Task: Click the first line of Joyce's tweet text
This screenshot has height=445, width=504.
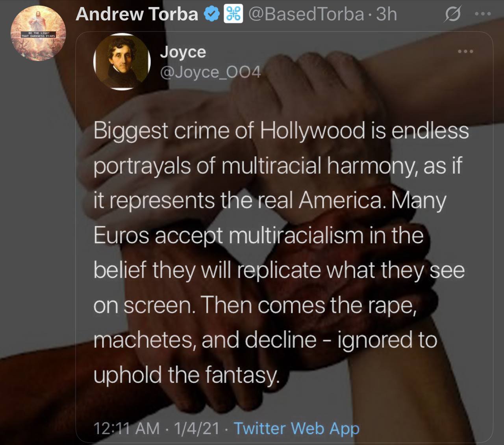Action: coord(281,130)
